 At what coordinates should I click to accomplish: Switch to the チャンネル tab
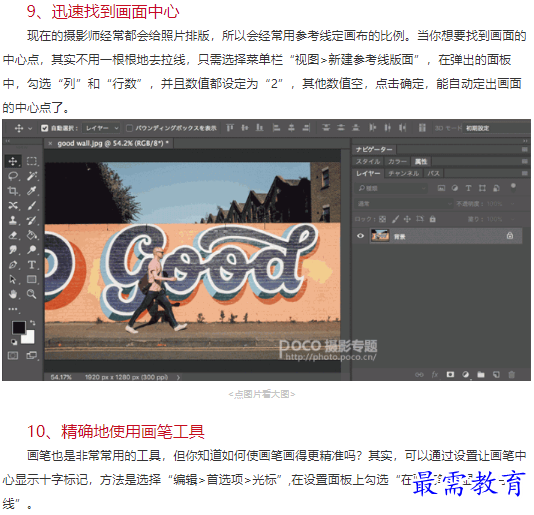pyautogui.click(x=404, y=173)
